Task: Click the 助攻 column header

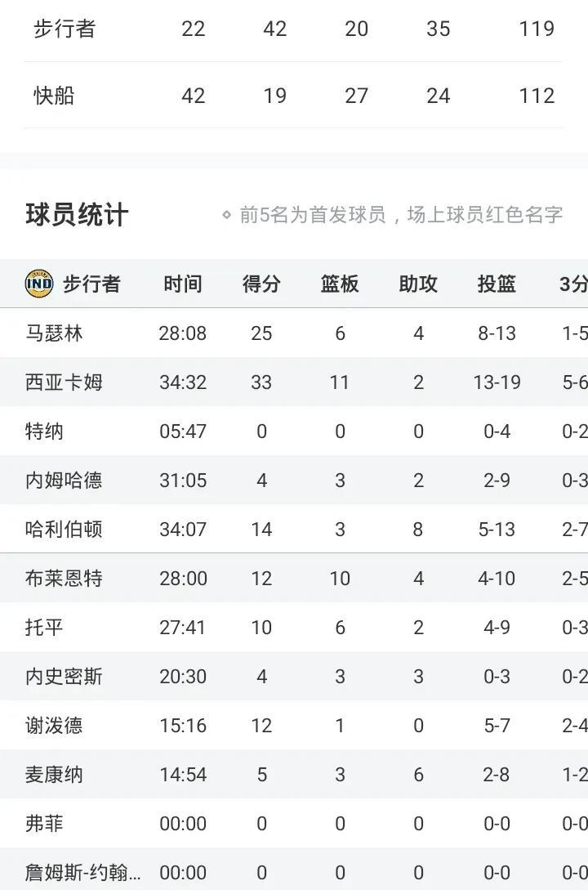Action: click(418, 284)
